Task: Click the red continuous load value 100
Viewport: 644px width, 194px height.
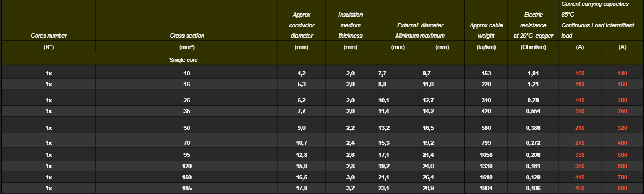Action: click(x=579, y=74)
